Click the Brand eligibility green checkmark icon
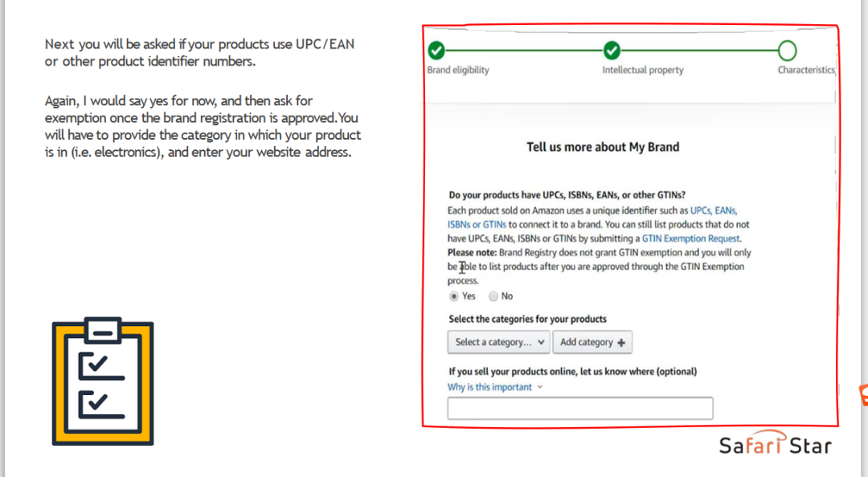 [x=436, y=51]
